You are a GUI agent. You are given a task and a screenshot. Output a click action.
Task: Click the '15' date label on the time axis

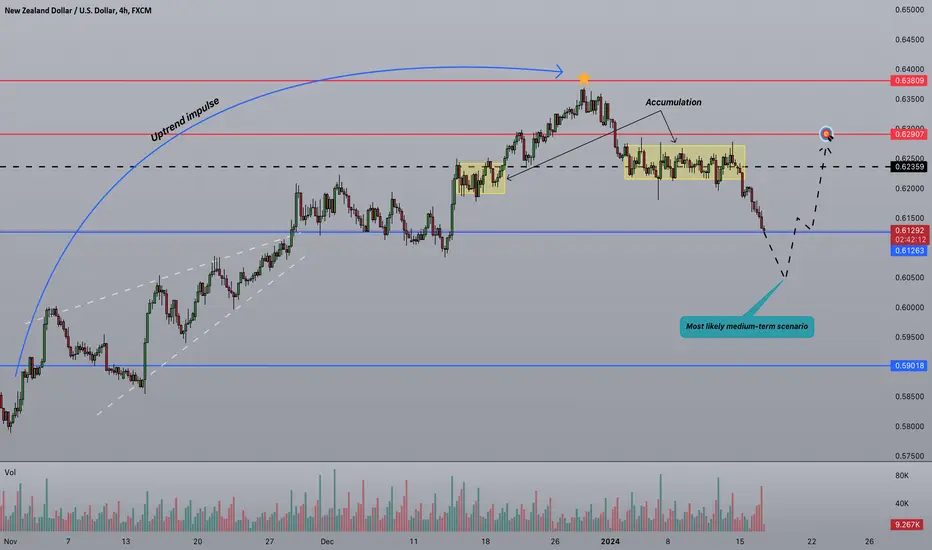(739, 542)
